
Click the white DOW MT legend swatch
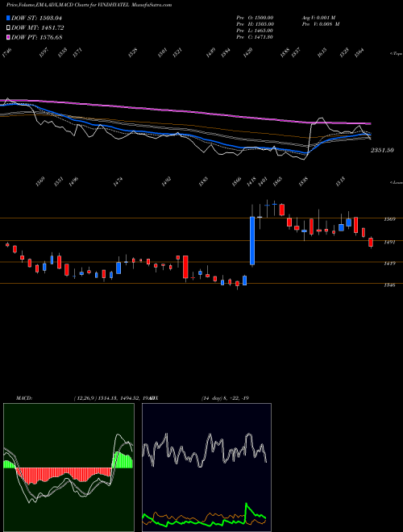(x=8, y=28)
